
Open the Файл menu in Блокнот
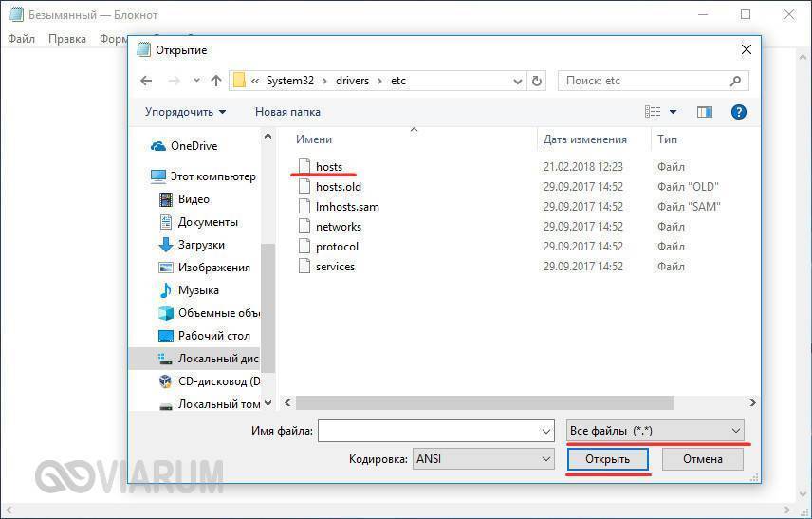[x=21, y=39]
